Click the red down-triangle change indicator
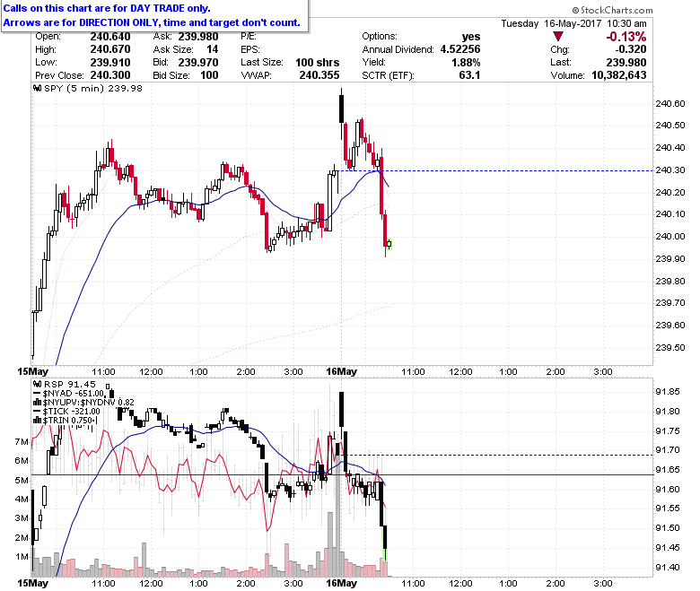The width and height of the screenshot is (700, 591). 557,37
